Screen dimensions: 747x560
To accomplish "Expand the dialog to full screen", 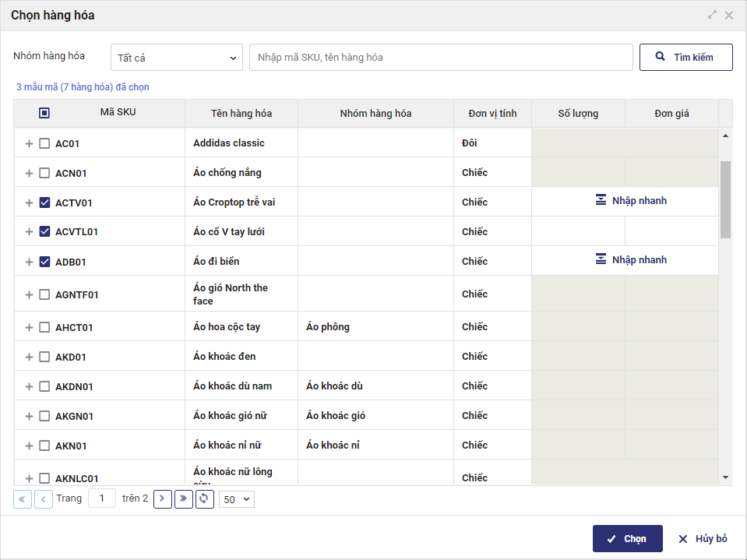I will coord(712,15).
